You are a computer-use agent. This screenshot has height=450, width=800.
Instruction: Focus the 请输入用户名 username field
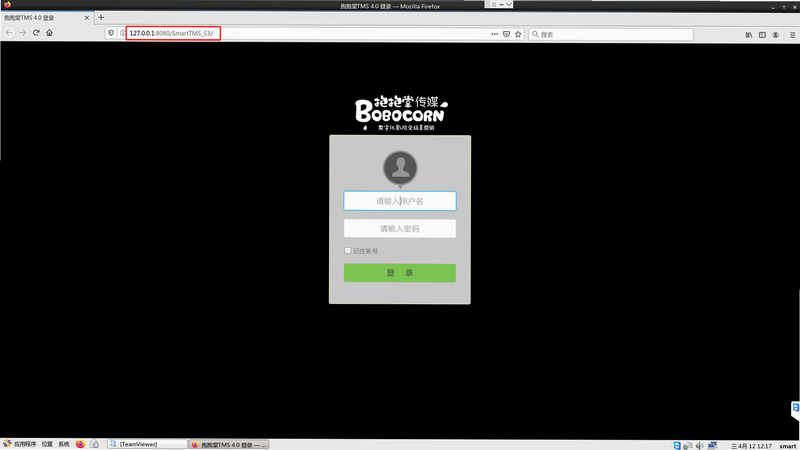(399, 201)
